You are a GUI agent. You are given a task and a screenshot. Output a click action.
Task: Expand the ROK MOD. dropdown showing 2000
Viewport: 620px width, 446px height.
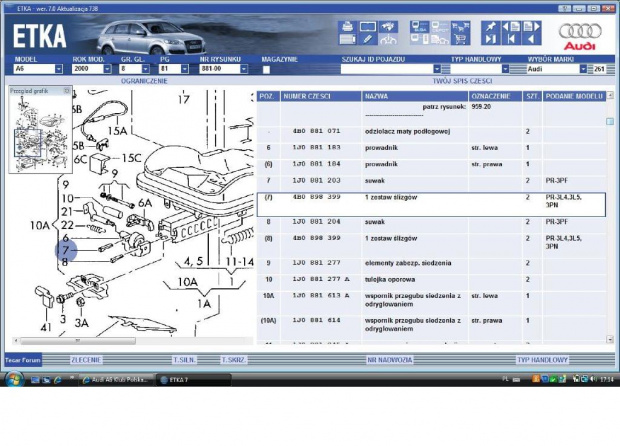pos(107,69)
